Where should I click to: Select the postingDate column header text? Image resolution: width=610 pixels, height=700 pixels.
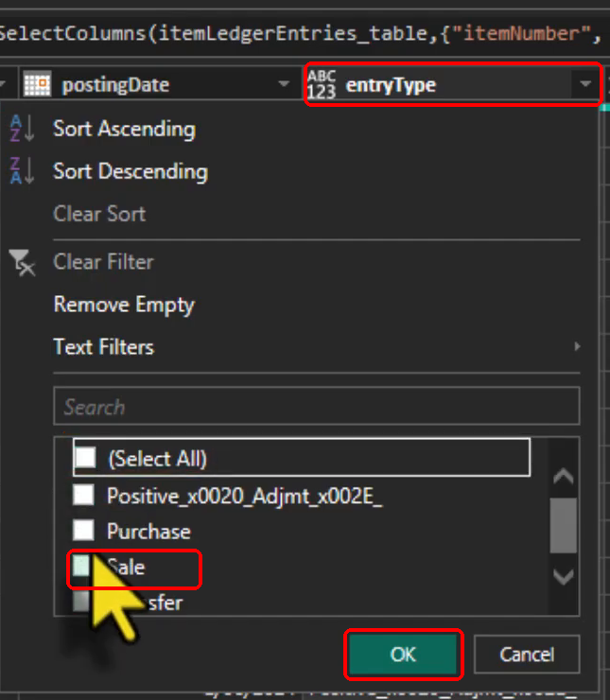click(115, 85)
